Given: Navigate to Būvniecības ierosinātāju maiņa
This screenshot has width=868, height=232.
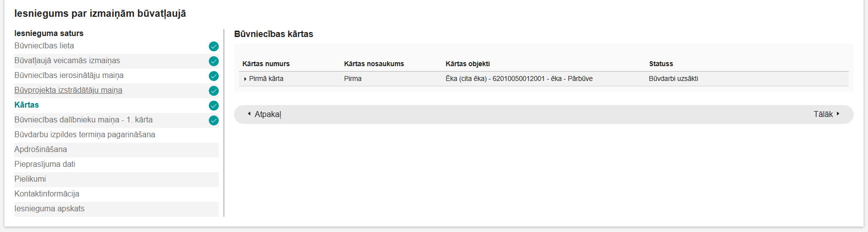Looking at the screenshot, I should point(69,76).
